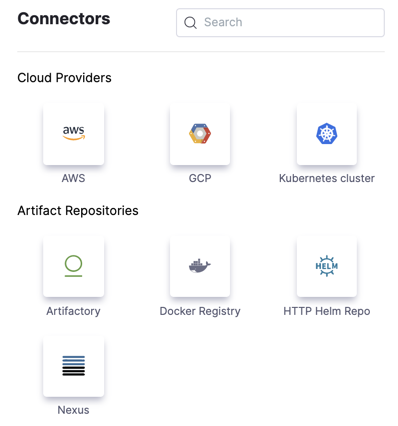Focus the connectors Search field
Viewport: 398px width, 426px height.
[280, 22]
